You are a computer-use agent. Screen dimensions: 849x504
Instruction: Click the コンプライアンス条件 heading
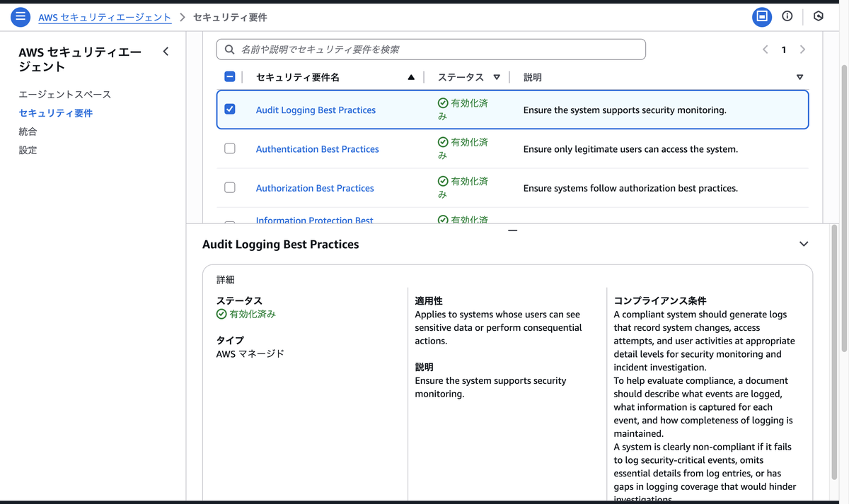660,300
